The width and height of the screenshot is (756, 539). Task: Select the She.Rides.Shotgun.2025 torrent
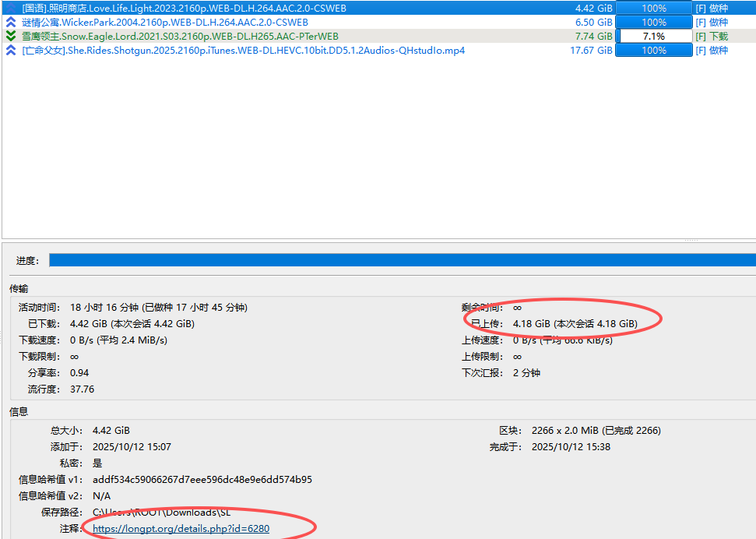point(243,50)
